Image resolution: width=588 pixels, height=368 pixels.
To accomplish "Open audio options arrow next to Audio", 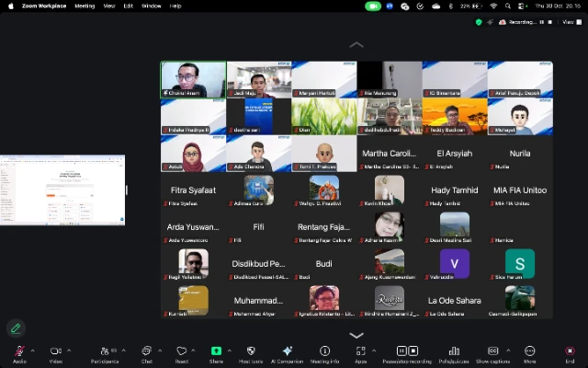I will coord(33,351).
